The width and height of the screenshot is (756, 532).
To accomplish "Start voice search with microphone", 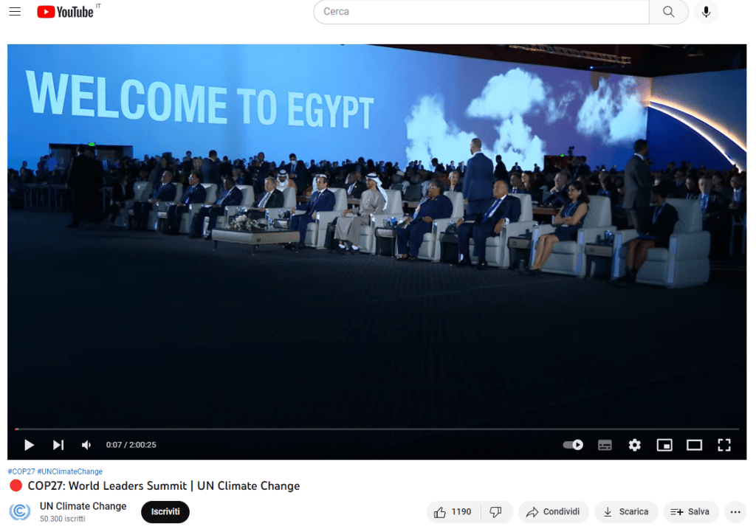I will pyautogui.click(x=706, y=12).
